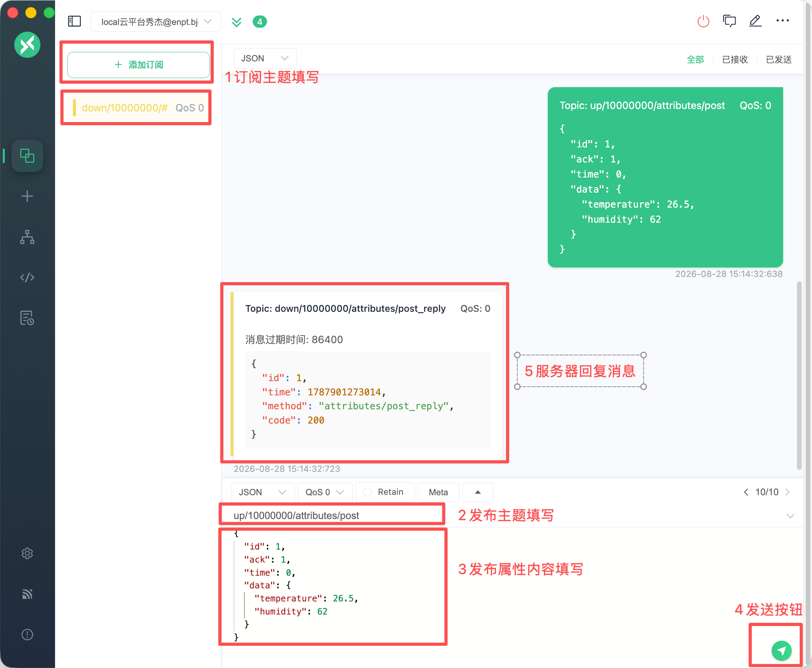812x668 pixels.
Task: Toggle the Retain radio option
Action: coord(368,492)
